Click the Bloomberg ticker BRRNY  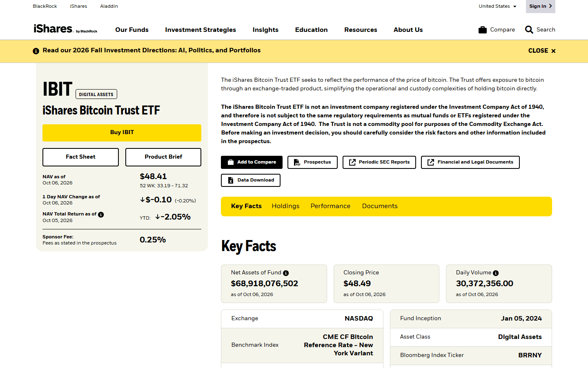point(530,355)
